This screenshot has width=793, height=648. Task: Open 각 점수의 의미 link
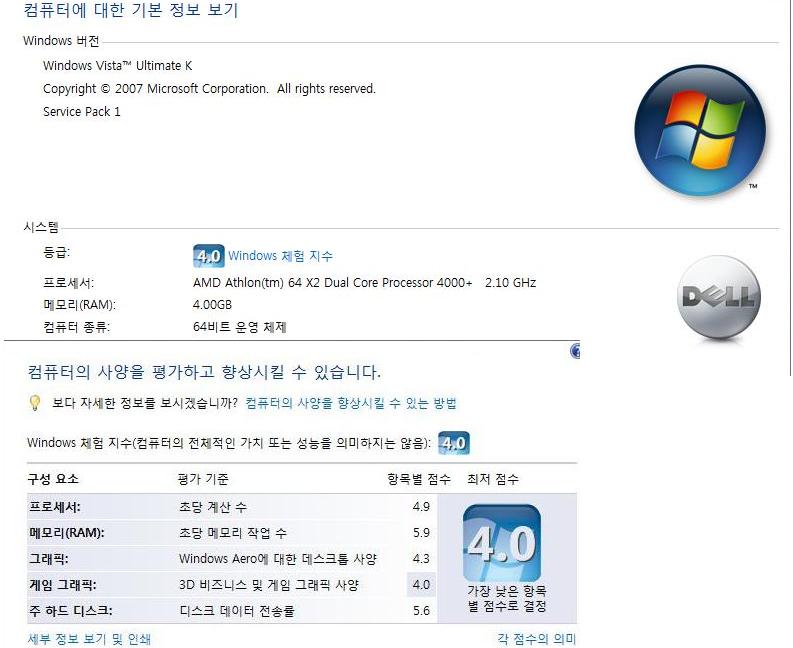pos(537,639)
